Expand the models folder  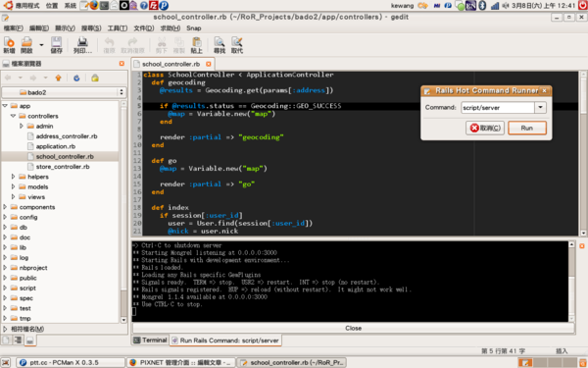pos(13,186)
